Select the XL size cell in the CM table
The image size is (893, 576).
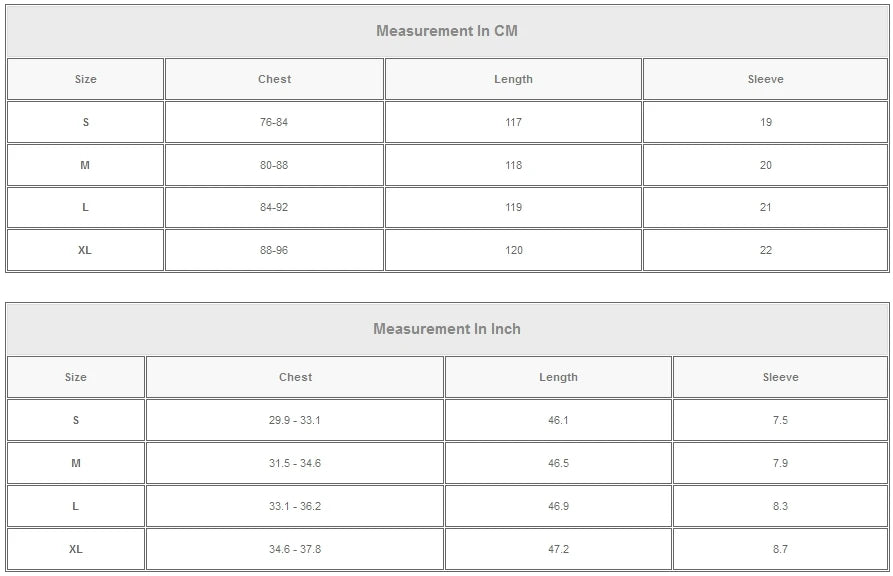(85, 250)
